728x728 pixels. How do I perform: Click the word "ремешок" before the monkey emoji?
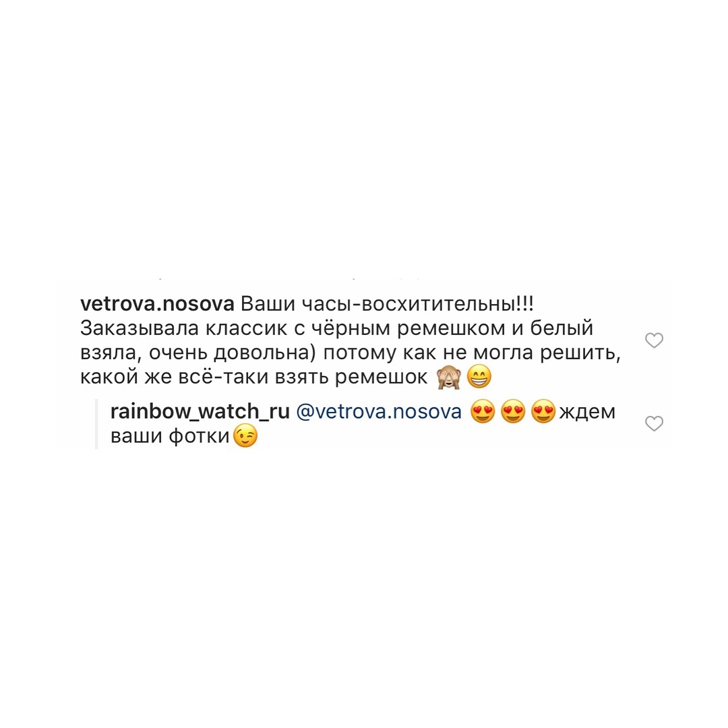381,378
